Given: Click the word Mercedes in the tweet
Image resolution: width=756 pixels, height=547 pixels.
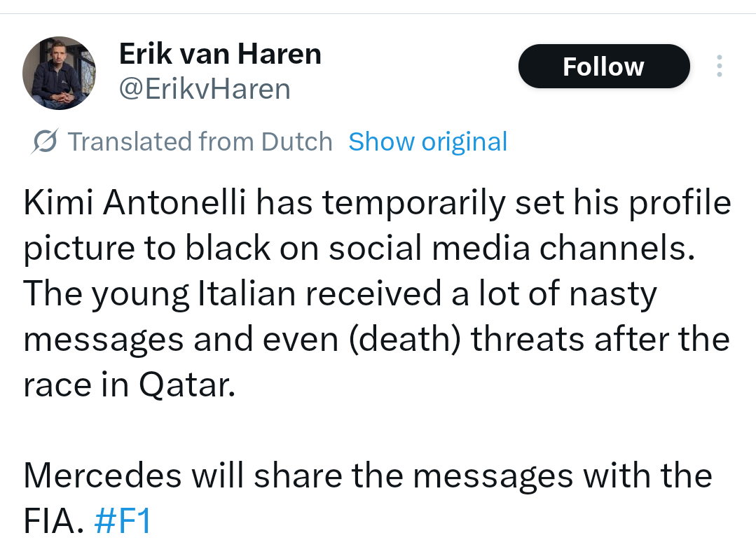Looking at the screenshot, I should pos(102,476).
